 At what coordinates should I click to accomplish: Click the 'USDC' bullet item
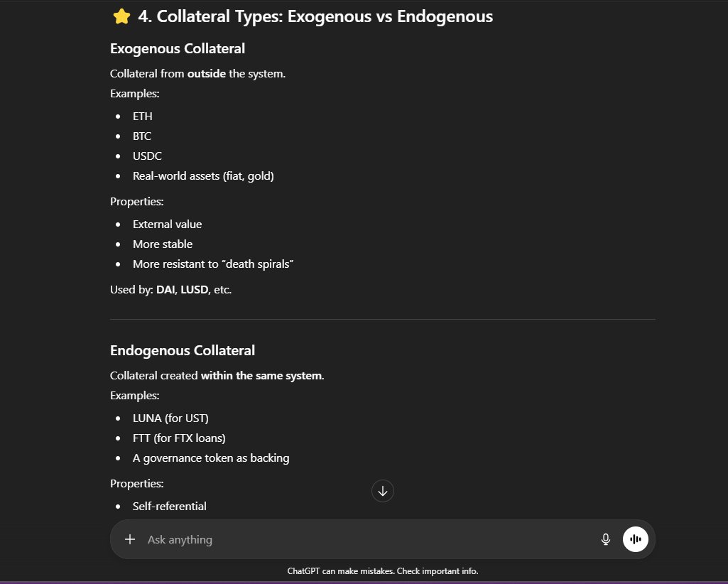[147, 156]
